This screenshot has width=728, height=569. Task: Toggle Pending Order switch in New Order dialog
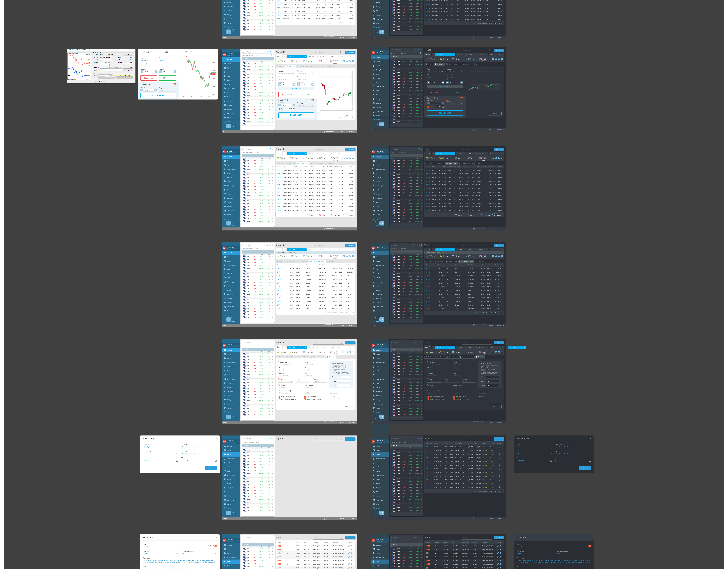coord(174,84)
